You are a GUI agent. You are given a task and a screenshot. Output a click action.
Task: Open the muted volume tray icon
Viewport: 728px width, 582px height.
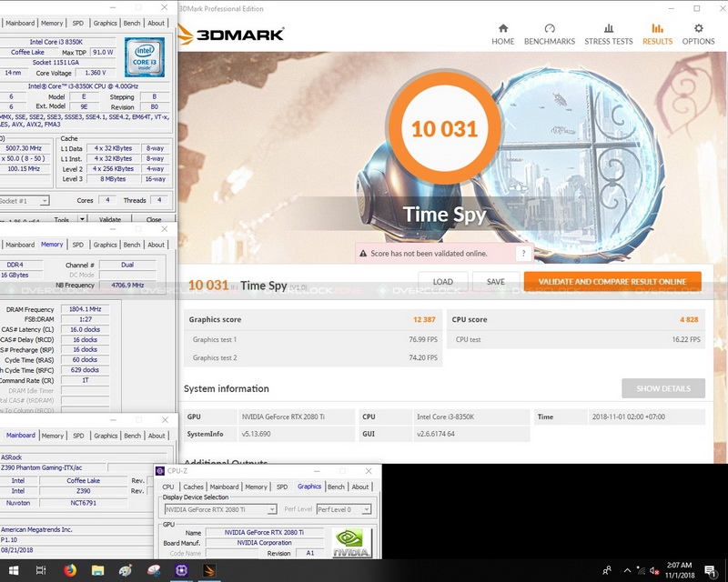654,570
